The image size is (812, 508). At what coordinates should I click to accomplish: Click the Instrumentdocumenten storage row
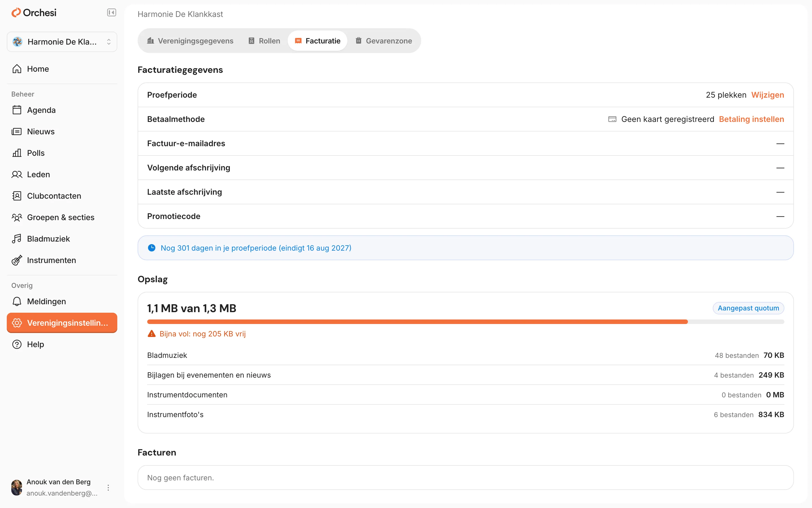click(x=466, y=395)
